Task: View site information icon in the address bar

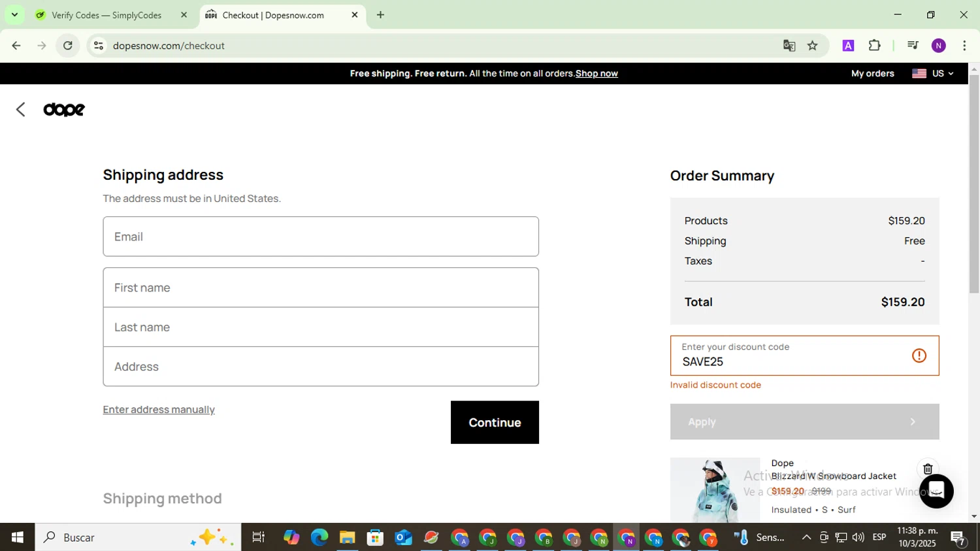Action: [x=99, y=46]
